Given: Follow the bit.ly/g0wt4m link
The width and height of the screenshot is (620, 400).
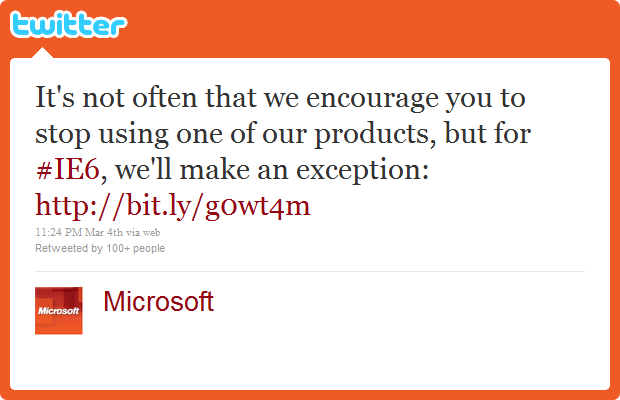Looking at the screenshot, I should pyautogui.click(x=173, y=205).
